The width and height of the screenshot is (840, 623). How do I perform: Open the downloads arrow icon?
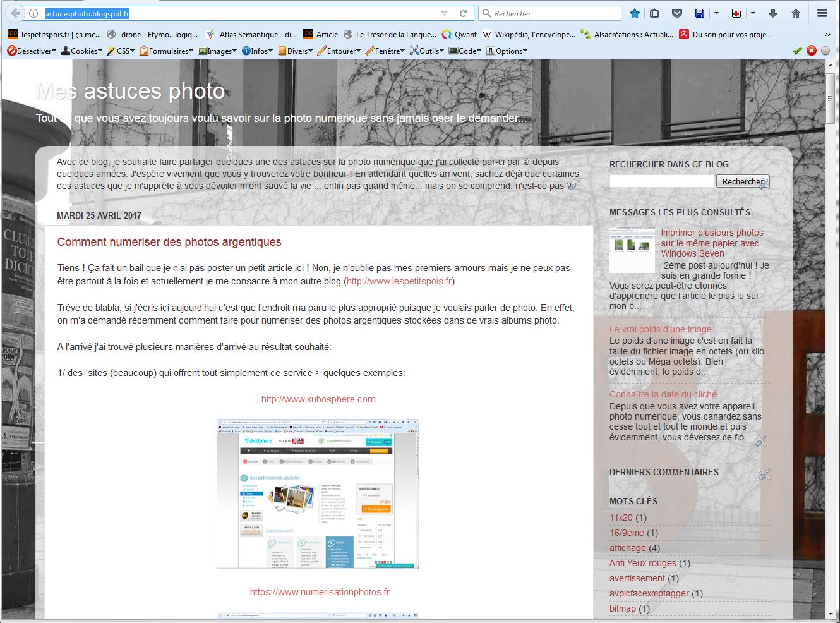click(772, 13)
